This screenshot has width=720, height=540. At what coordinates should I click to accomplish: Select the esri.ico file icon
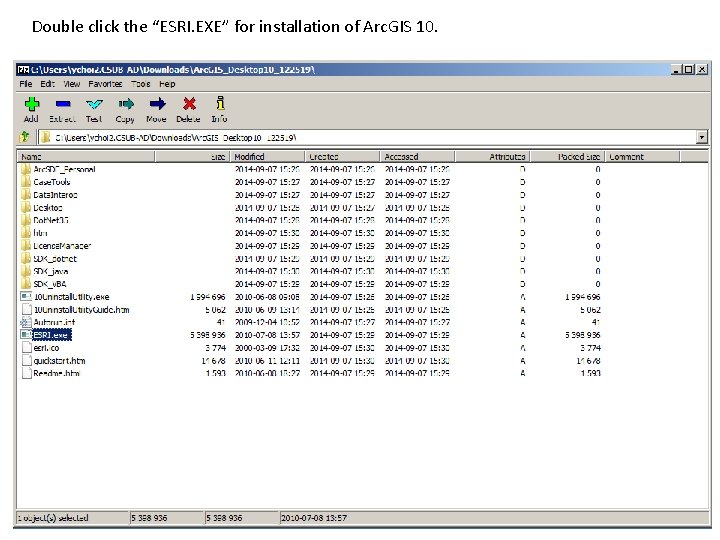coord(27,348)
